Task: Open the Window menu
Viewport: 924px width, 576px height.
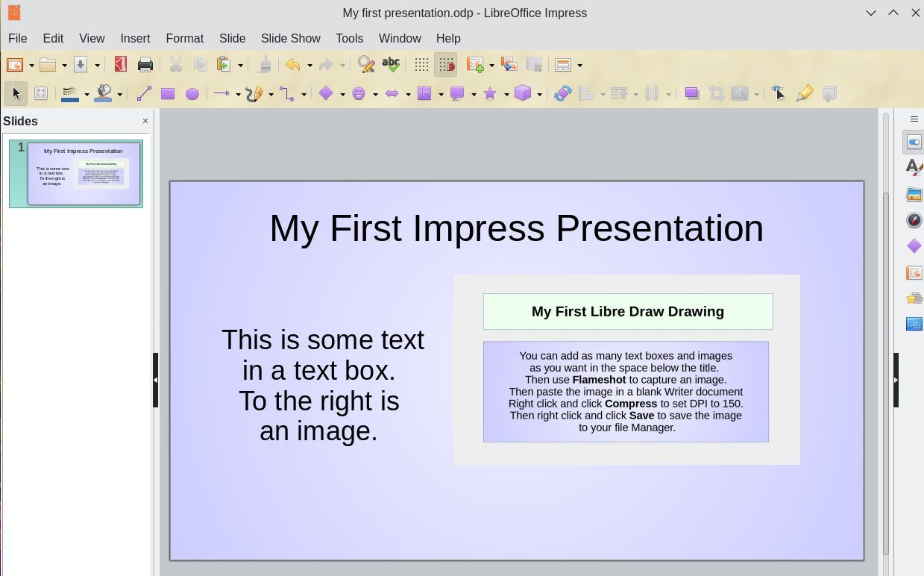Action: point(400,38)
